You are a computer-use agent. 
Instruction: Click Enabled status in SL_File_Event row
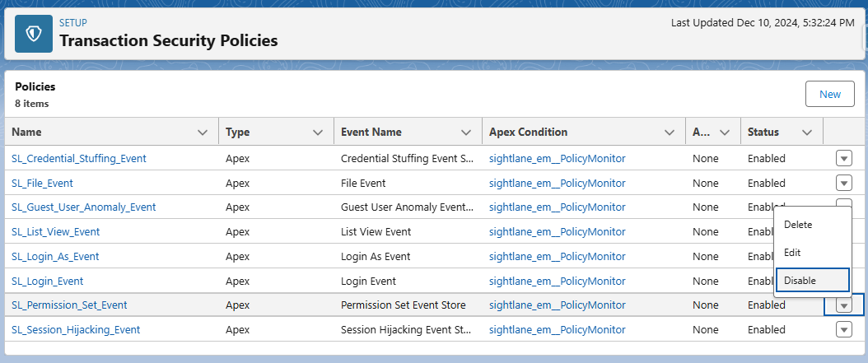tap(766, 183)
